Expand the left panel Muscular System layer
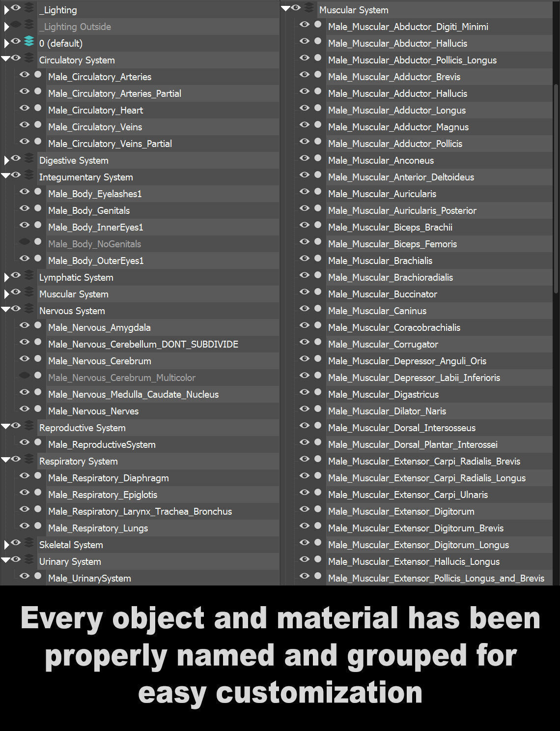The image size is (560, 731). (6, 294)
